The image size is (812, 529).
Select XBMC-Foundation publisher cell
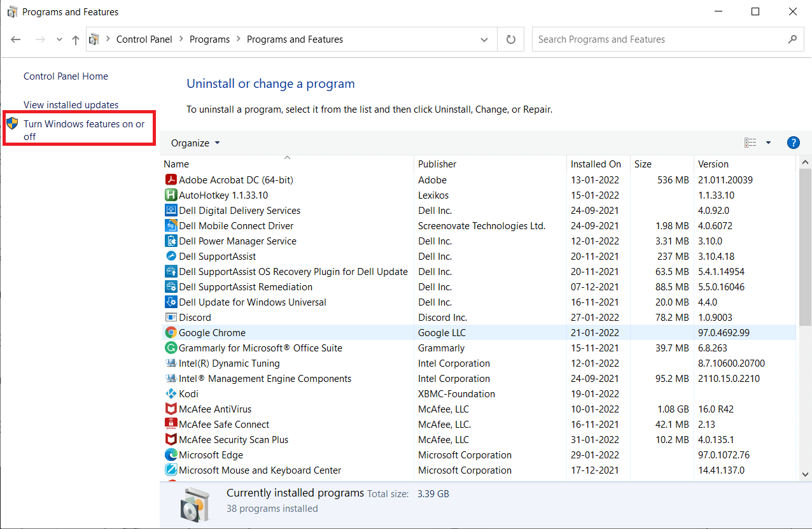click(456, 394)
